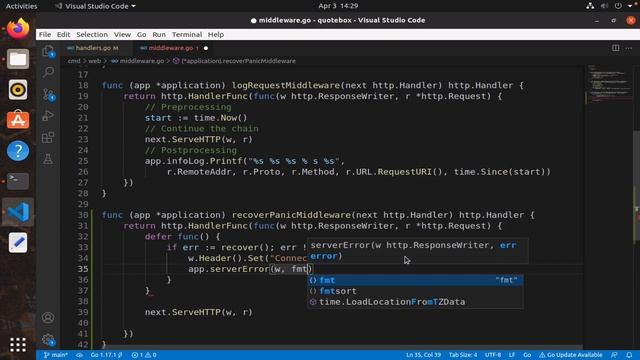640x360 pixels.
Task: Open the View menu
Action: point(122,35)
